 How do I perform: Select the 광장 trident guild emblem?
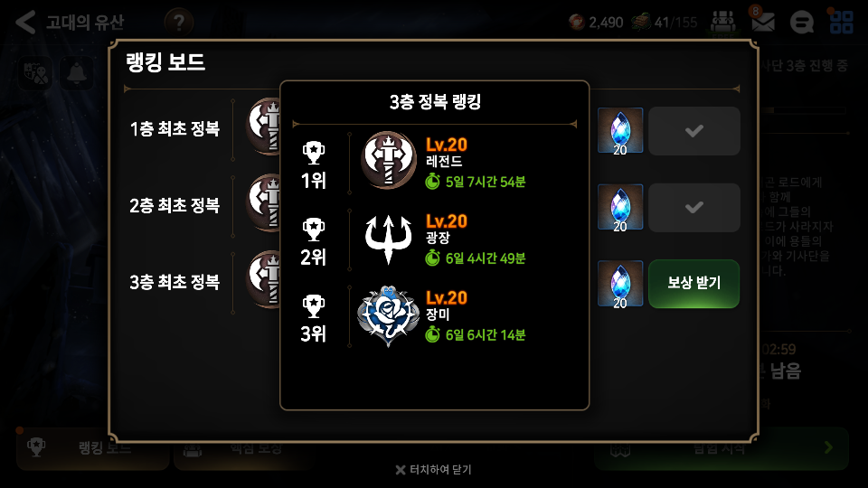pyautogui.click(x=389, y=239)
